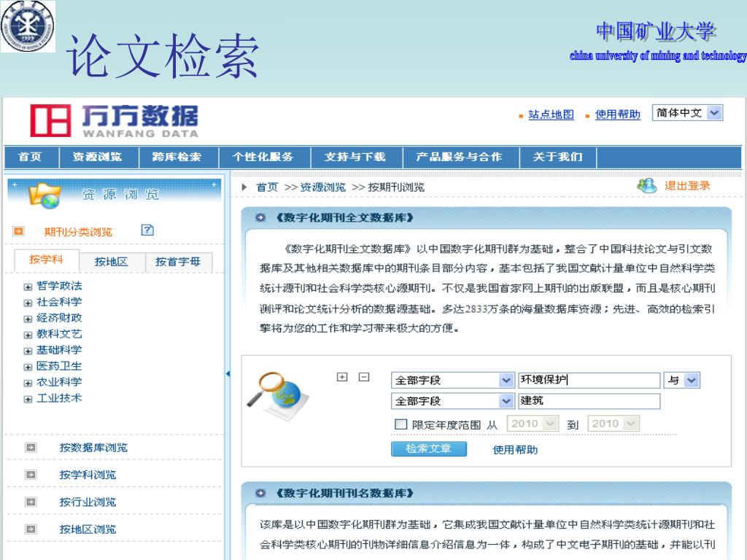This screenshot has height=560, width=747.
Task: Open the 跨库检索 menu item
Action: [177, 157]
